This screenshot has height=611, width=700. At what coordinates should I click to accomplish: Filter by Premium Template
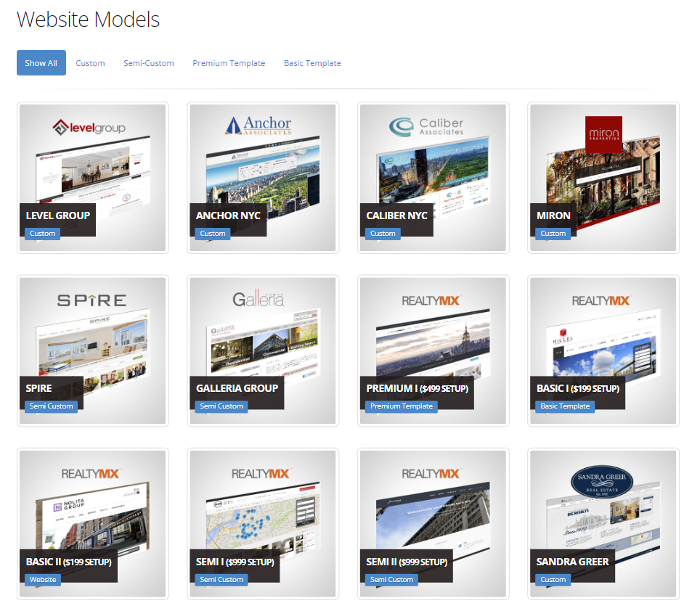[229, 63]
